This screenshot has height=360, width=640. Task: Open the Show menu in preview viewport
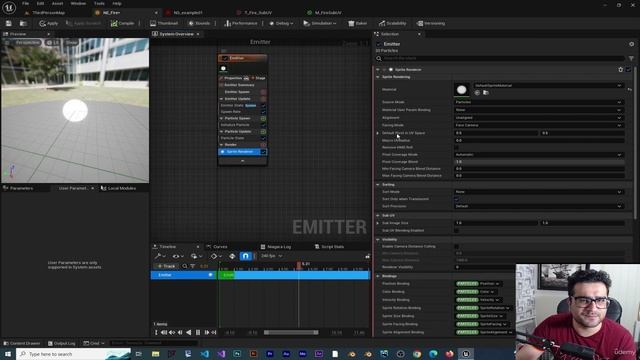click(71, 42)
